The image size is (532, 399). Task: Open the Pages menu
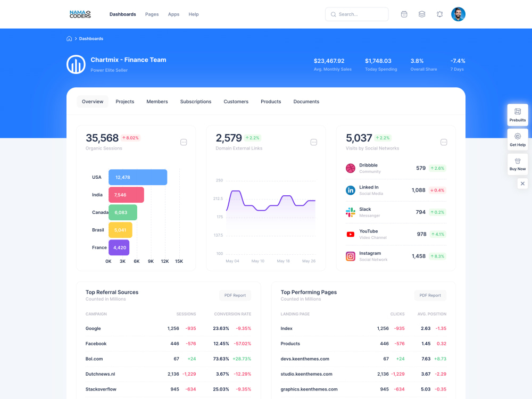coord(152,14)
